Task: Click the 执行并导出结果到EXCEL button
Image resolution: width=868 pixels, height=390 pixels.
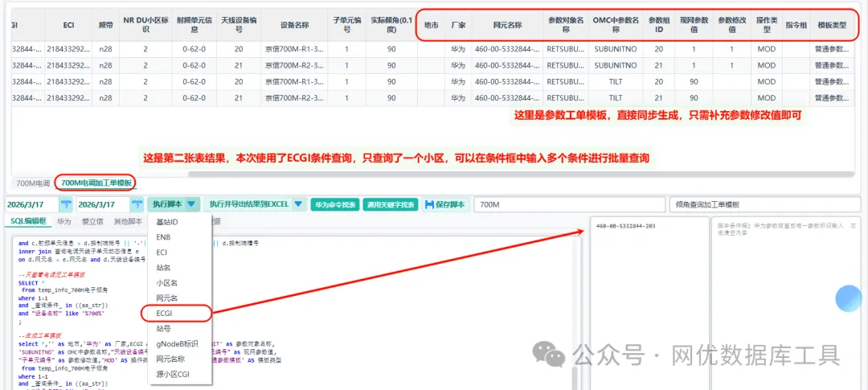Action: click(248, 204)
